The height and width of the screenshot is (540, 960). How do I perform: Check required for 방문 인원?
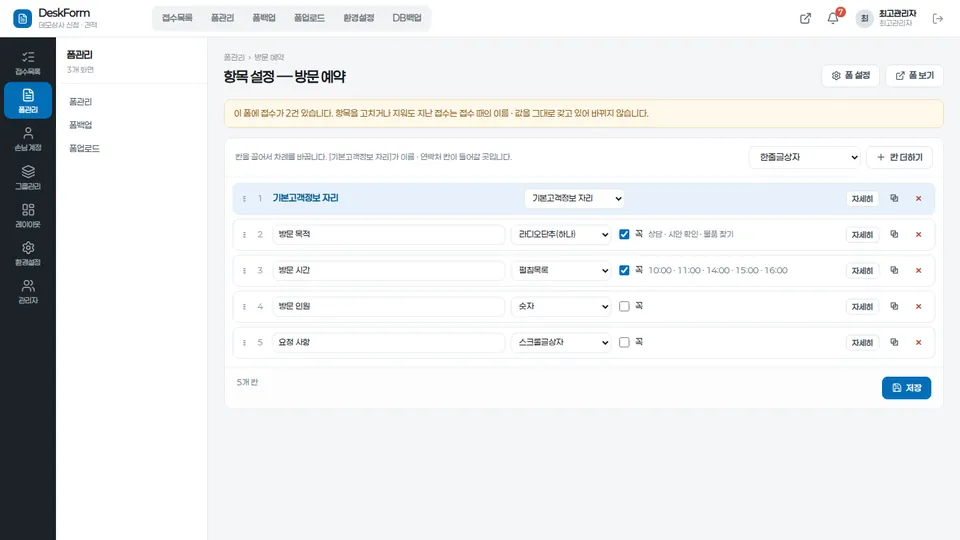[x=624, y=306]
